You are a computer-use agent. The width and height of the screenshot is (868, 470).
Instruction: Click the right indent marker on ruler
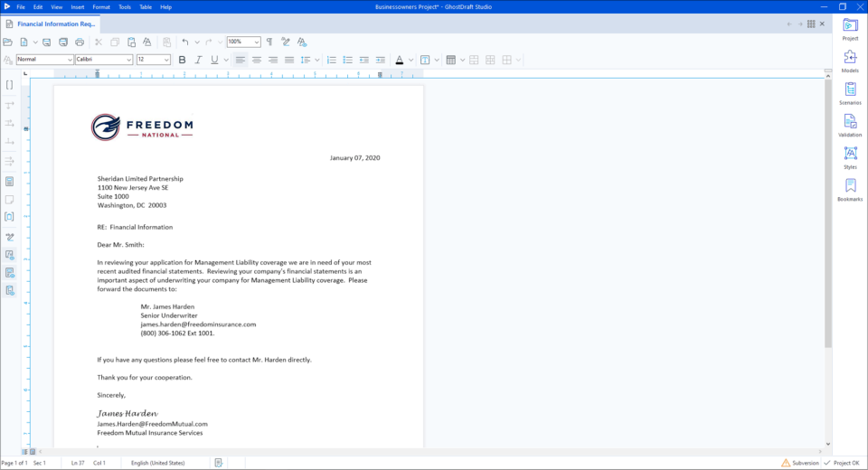pyautogui.click(x=380, y=75)
